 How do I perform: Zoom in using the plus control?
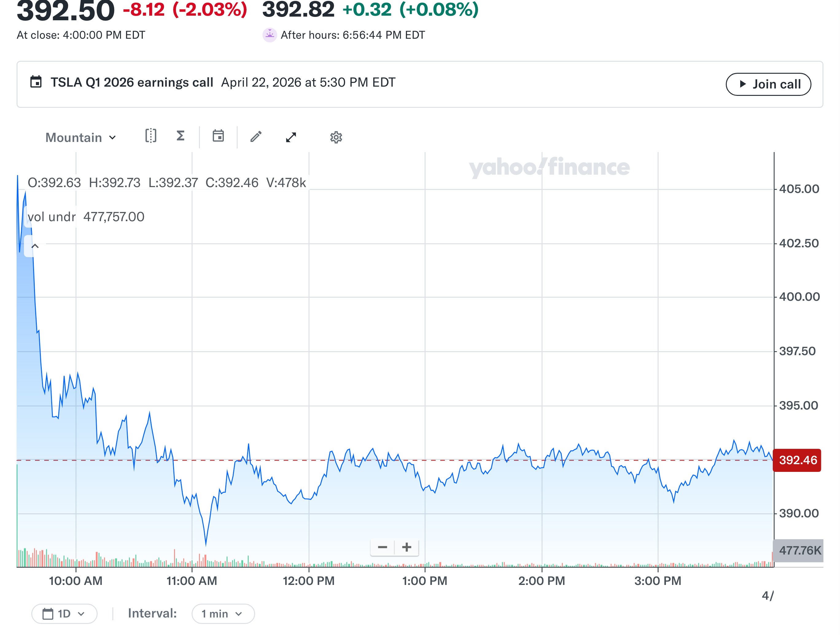coord(406,547)
